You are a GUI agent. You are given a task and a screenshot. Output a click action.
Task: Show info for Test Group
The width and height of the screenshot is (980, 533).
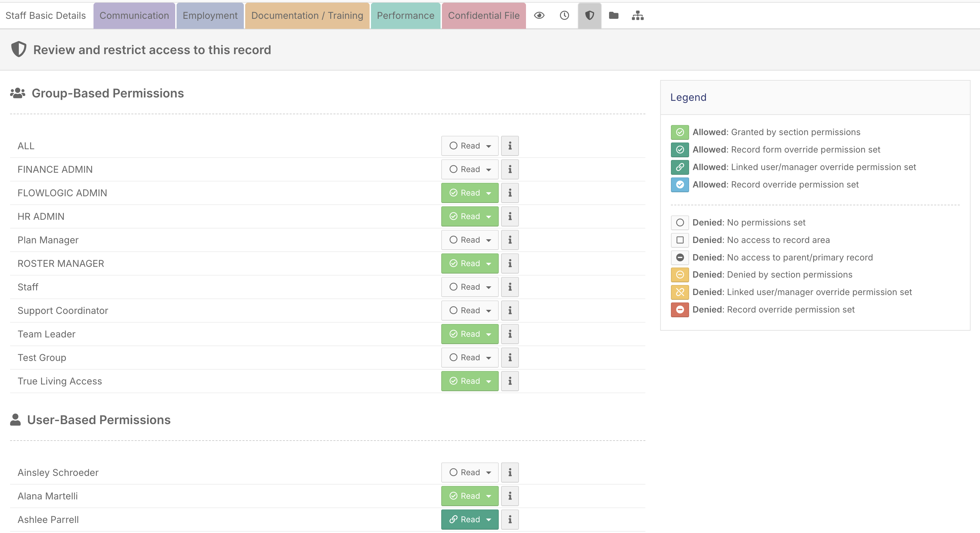(510, 358)
